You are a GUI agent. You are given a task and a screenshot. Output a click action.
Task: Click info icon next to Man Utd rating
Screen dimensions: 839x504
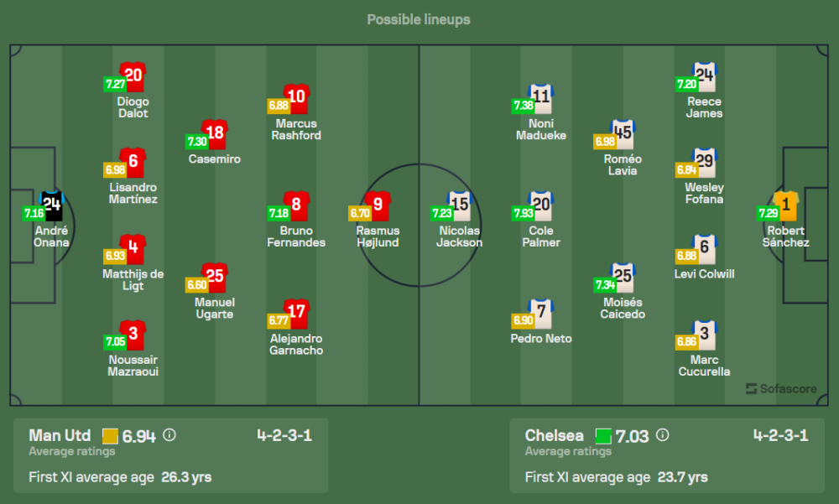coord(170,435)
